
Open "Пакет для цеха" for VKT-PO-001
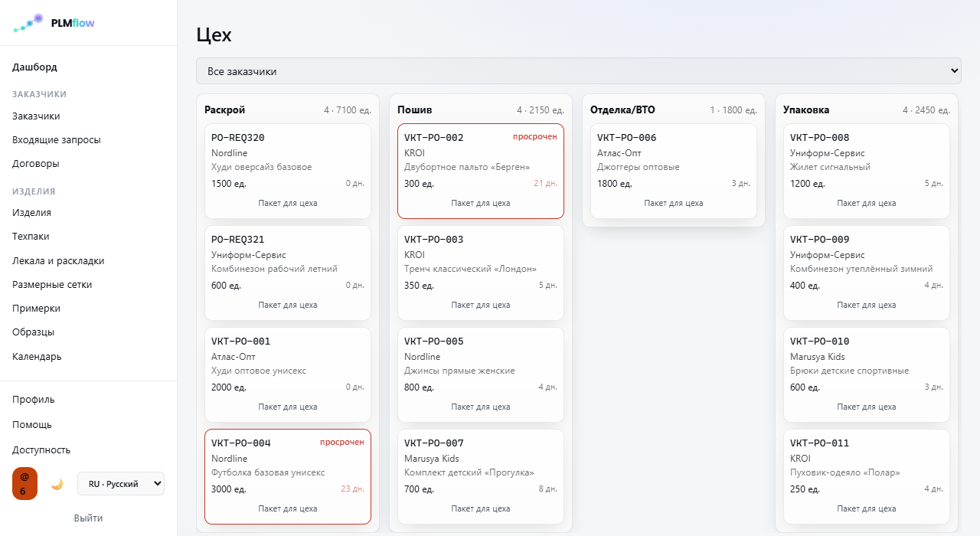click(x=288, y=407)
